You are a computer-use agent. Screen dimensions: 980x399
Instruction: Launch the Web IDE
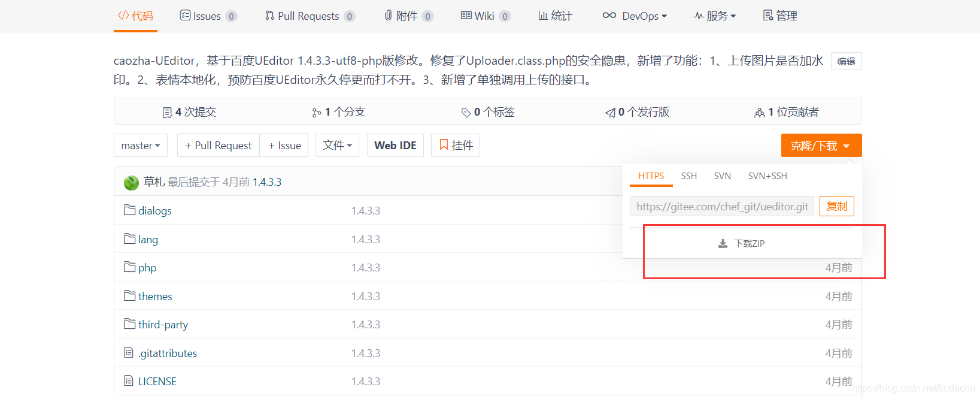(395, 146)
